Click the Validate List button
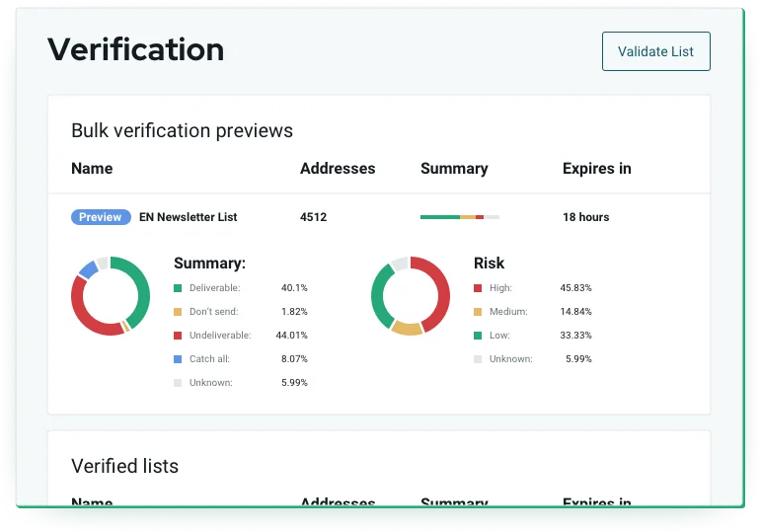 [655, 51]
